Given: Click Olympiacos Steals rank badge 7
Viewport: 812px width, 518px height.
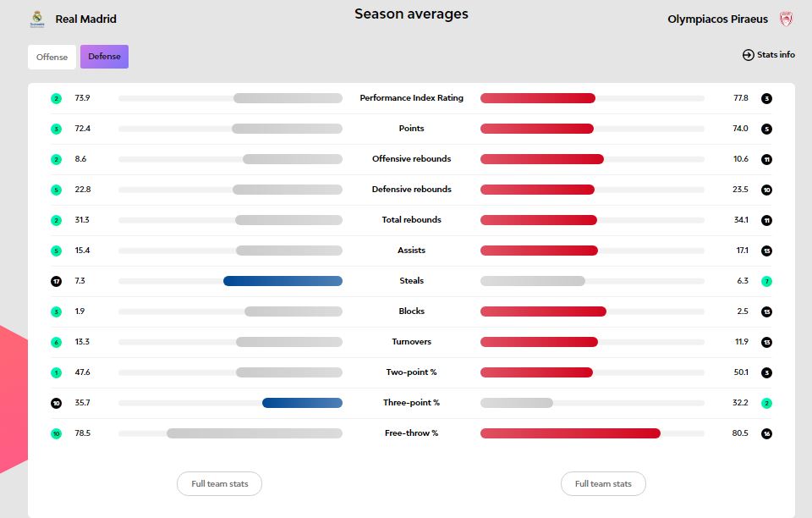Looking at the screenshot, I should (x=766, y=281).
